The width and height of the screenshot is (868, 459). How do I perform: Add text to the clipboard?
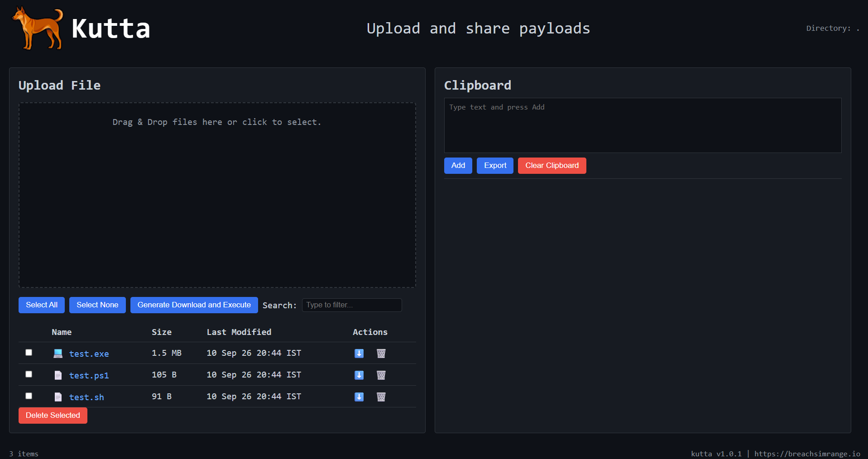coord(458,166)
